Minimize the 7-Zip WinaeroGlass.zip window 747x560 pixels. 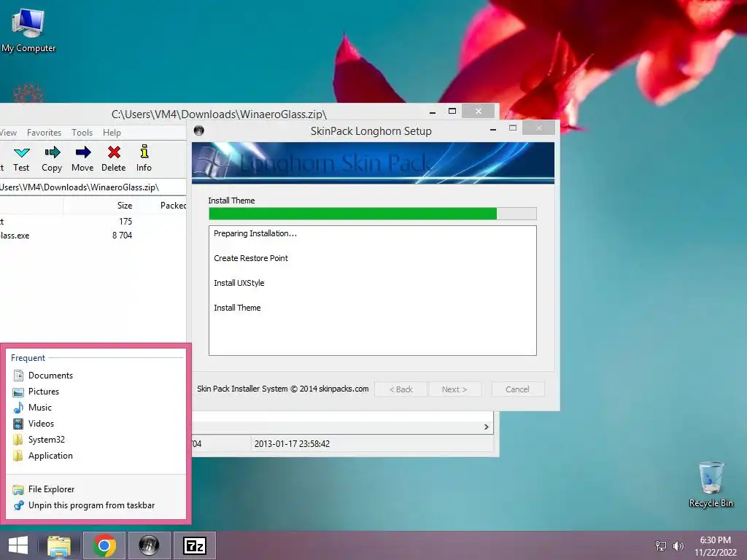point(433,112)
